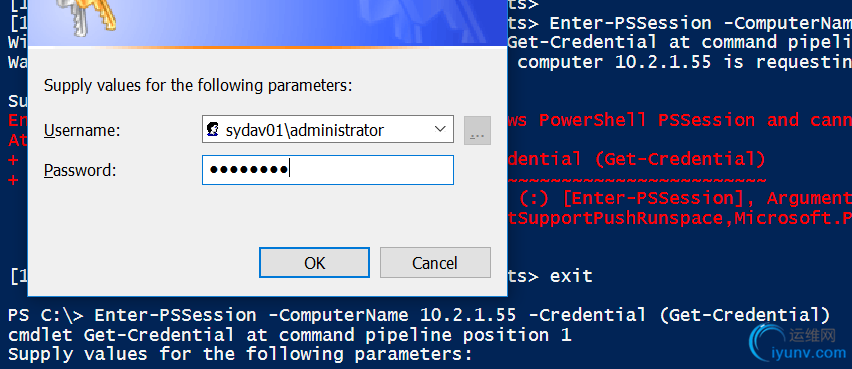This screenshot has height=369, width=852.
Task: Click the dialog text 'Supply values for the following parameters:'
Action: point(198,86)
